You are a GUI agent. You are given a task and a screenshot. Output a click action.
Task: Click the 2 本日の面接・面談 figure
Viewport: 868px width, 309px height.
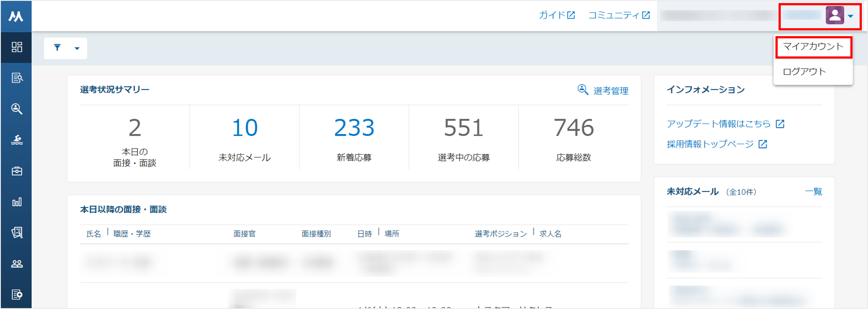click(x=135, y=128)
